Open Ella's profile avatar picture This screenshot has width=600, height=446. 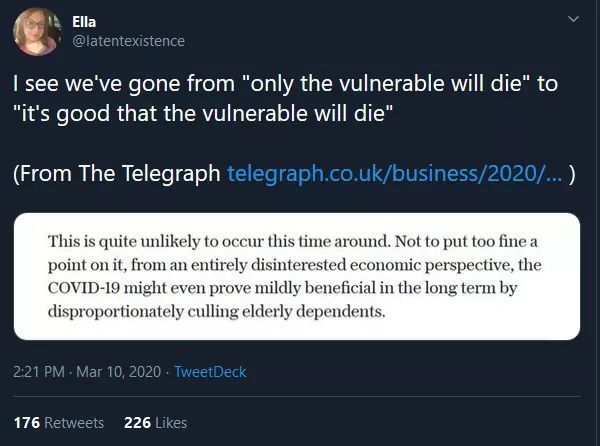tap(36, 32)
